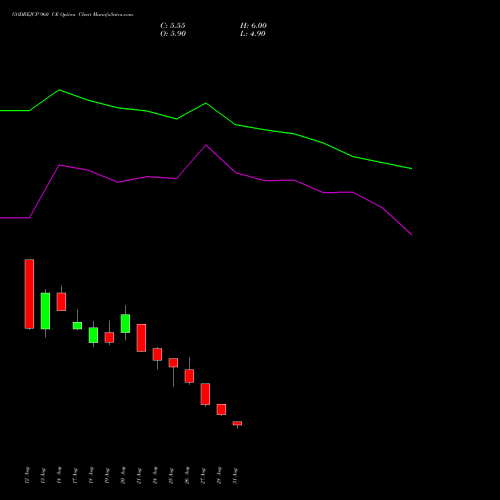The width and height of the screenshot is (500, 500).
Task: Select the red candle for 25 Aug
Action: pos(173,363)
